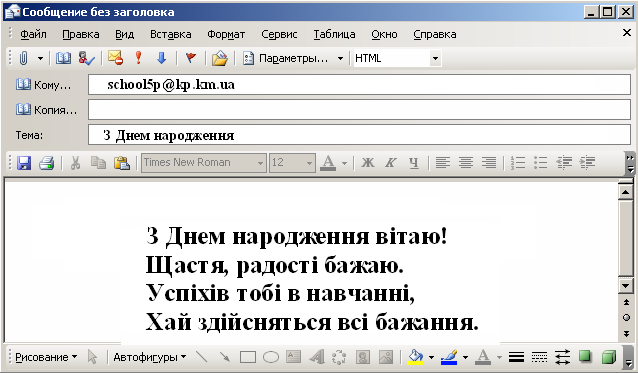Open the Вид menu
The image size is (638, 373).
tap(125, 34)
